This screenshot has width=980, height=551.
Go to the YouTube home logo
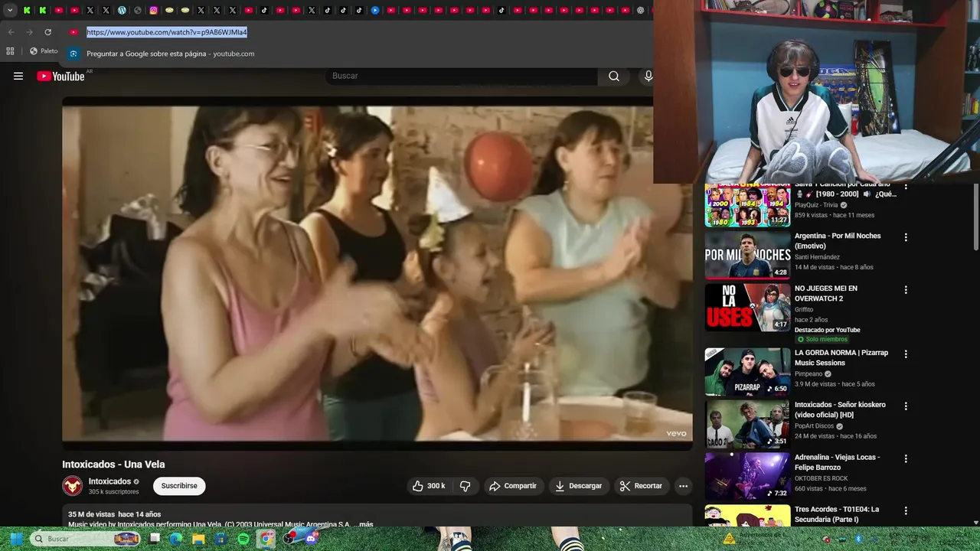tap(60, 76)
